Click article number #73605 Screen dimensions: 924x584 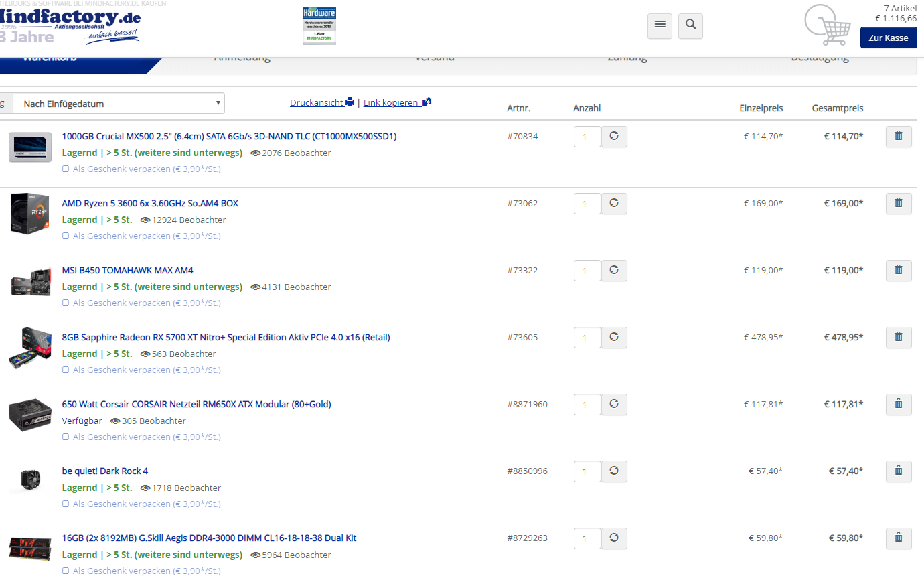(522, 337)
